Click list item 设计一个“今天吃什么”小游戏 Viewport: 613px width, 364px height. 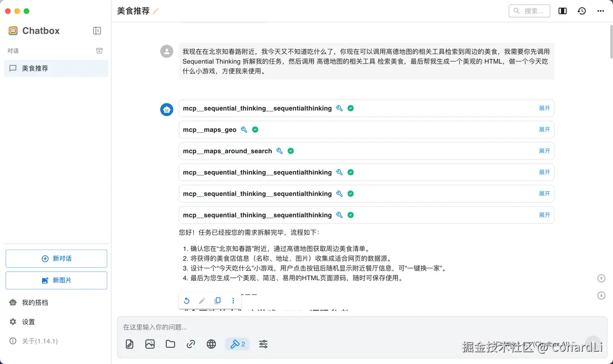click(318, 268)
